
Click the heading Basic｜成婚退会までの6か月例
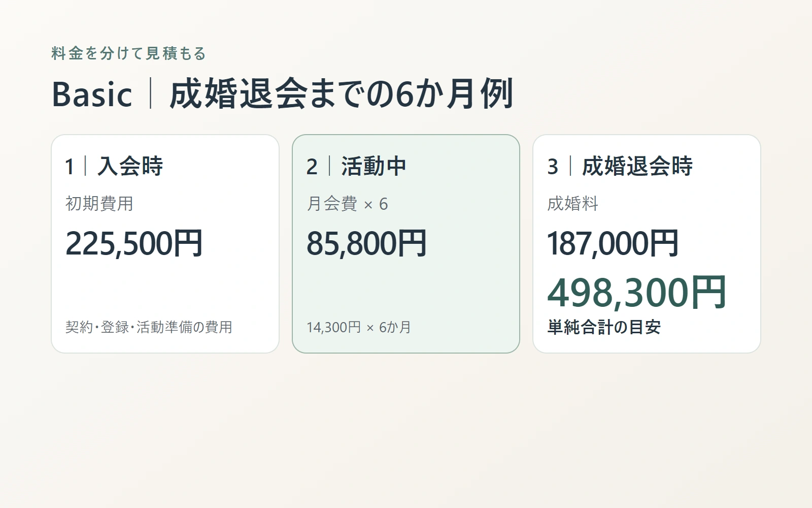(x=283, y=94)
